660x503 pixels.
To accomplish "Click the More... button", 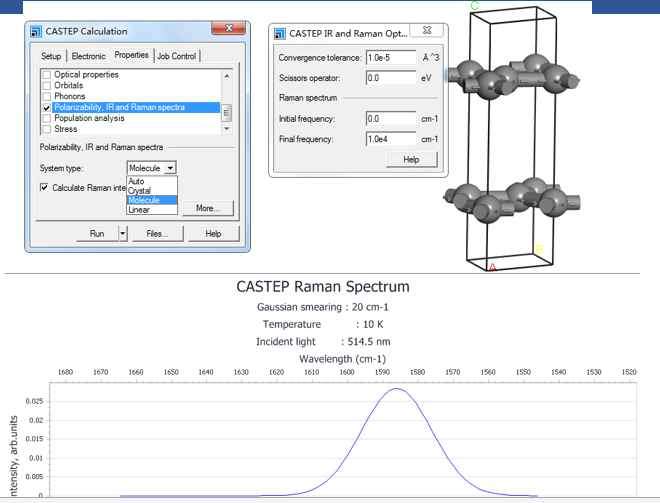I will coord(207,208).
